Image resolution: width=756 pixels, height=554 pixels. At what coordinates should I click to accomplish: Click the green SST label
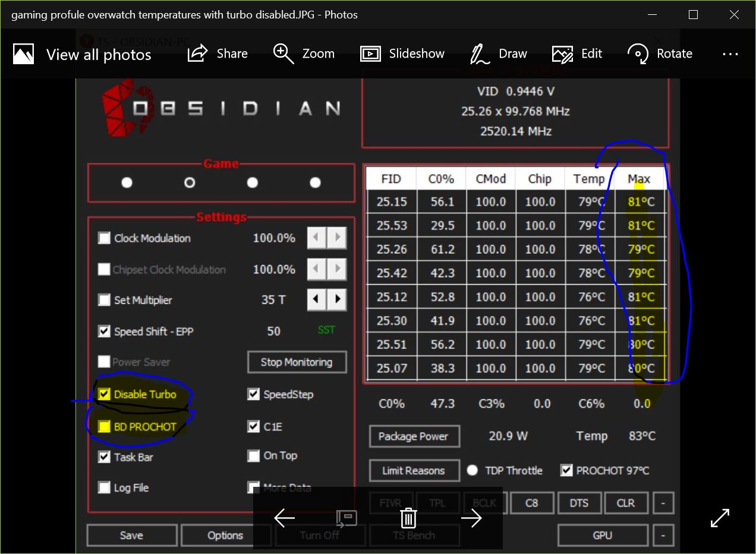click(326, 330)
